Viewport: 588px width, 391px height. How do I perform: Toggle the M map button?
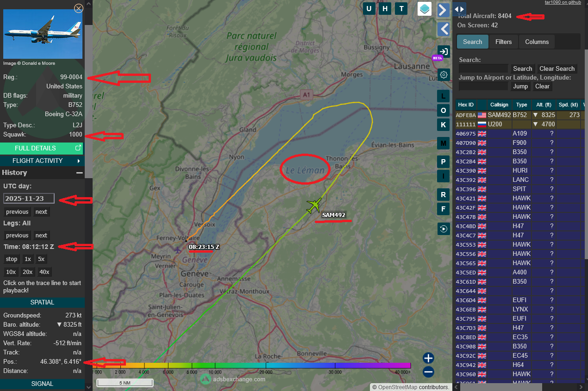pos(444,143)
